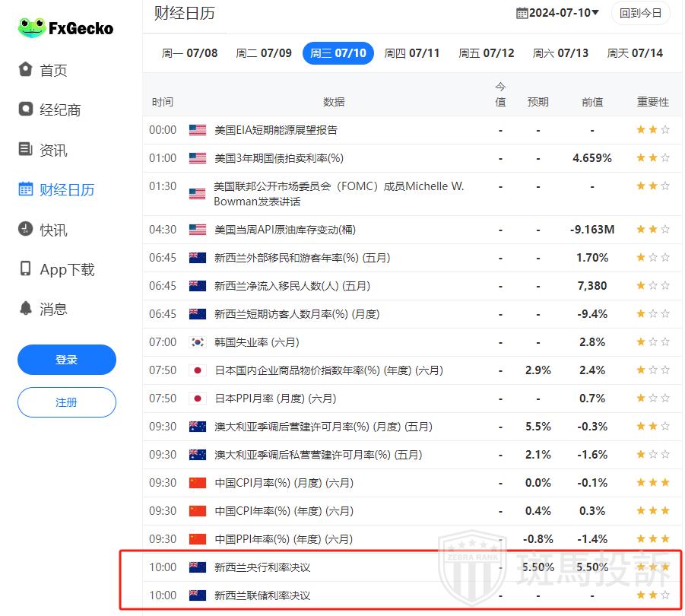Click the 快讯 clock icon
The image size is (685, 616).
pyautogui.click(x=26, y=230)
